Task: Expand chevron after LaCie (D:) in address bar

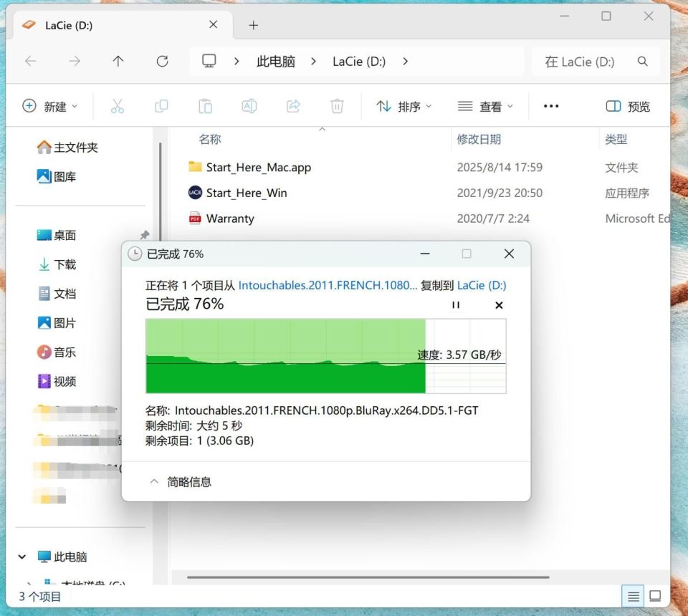Action: click(405, 62)
